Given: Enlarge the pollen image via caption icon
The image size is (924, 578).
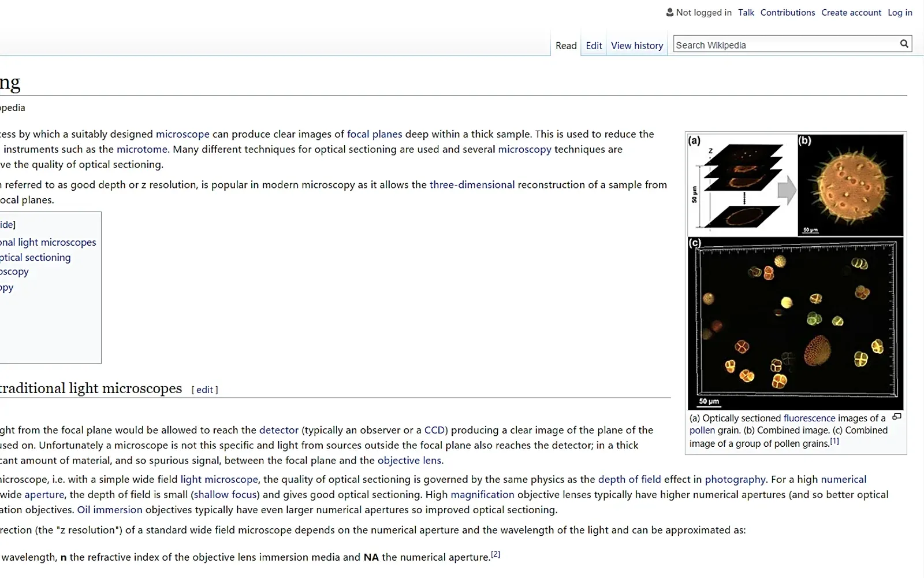Looking at the screenshot, I should pyautogui.click(x=897, y=417).
